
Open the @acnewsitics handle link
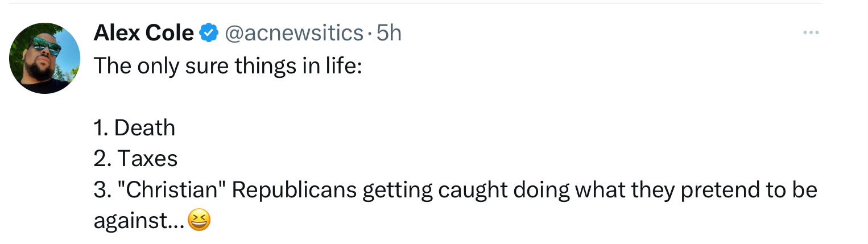tap(294, 34)
